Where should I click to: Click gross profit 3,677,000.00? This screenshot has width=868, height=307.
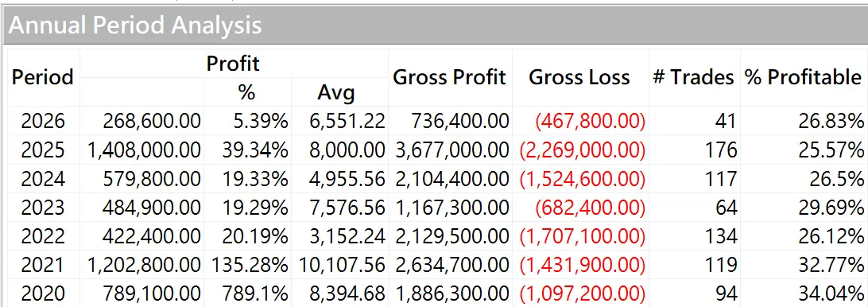tap(452, 150)
